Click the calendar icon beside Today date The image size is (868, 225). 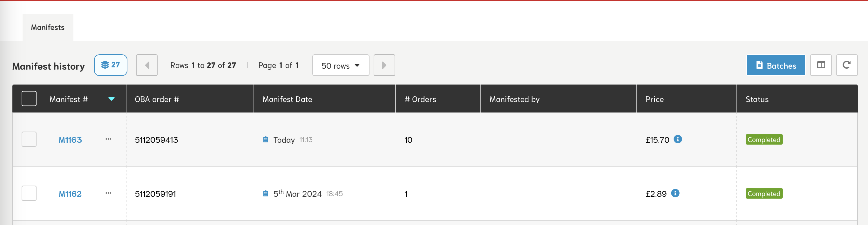point(266,140)
